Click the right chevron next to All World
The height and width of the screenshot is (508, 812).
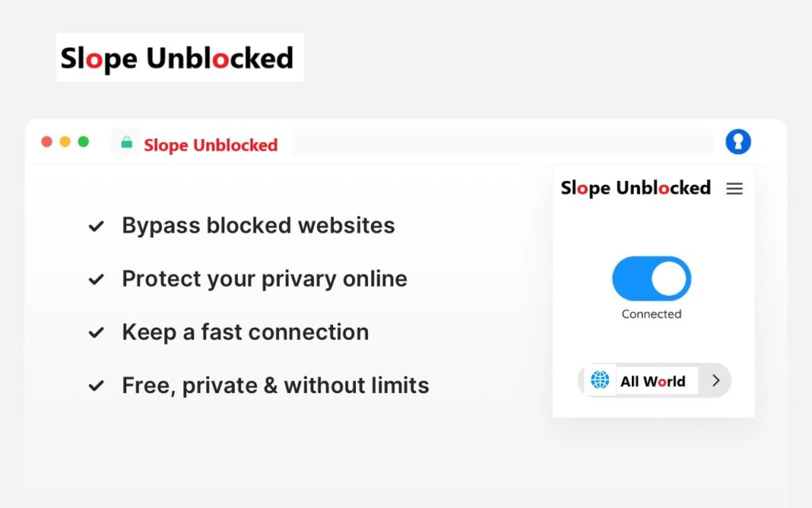point(715,380)
